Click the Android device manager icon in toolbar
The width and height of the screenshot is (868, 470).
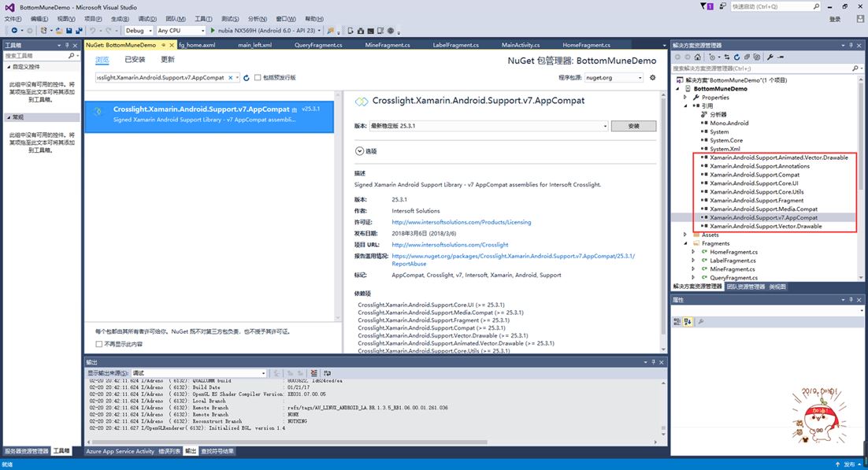pyautogui.click(x=351, y=31)
